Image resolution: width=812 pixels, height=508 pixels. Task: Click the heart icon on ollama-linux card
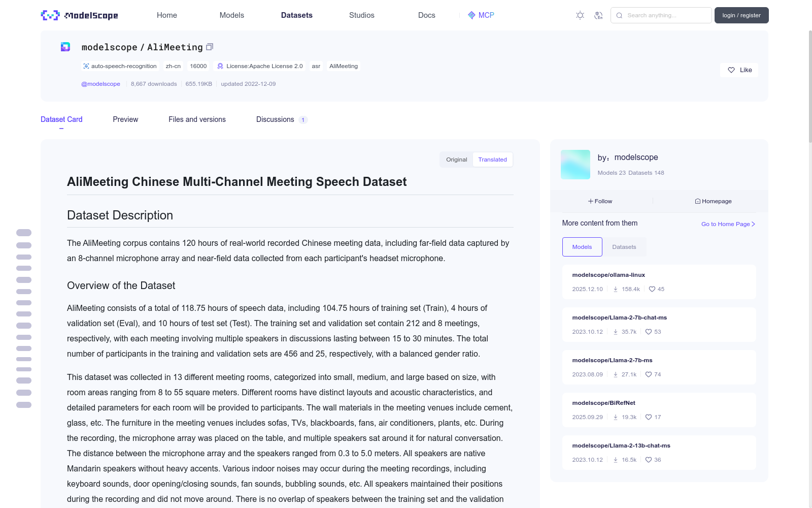click(652, 289)
